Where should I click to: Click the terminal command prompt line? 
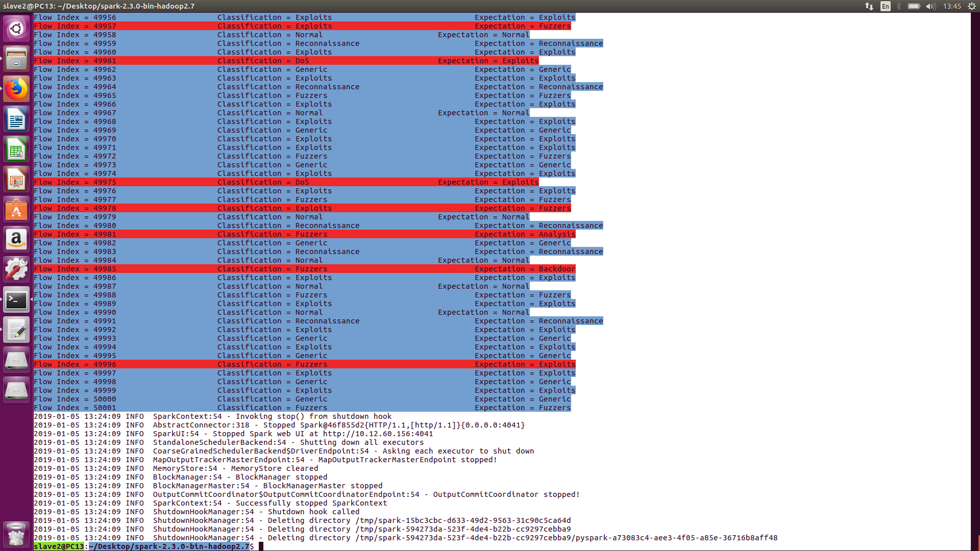point(357,546)
